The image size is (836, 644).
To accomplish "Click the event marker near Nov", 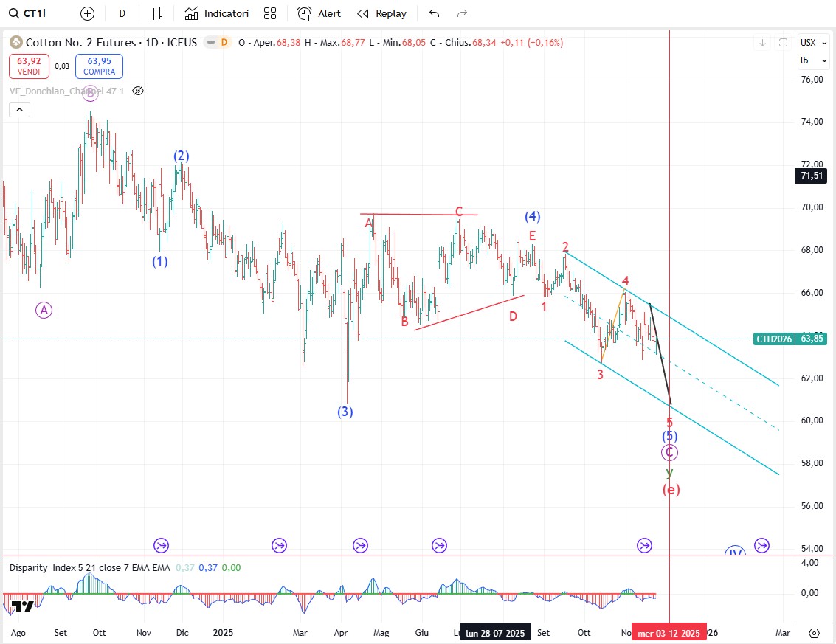I will [x=161, y=545].
